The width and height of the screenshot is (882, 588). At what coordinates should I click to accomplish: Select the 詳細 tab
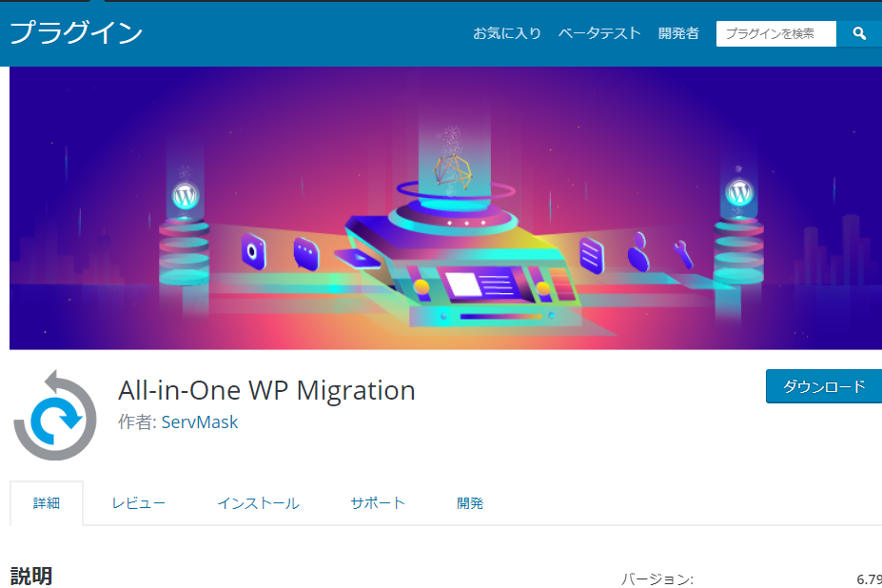click(47, 503)
